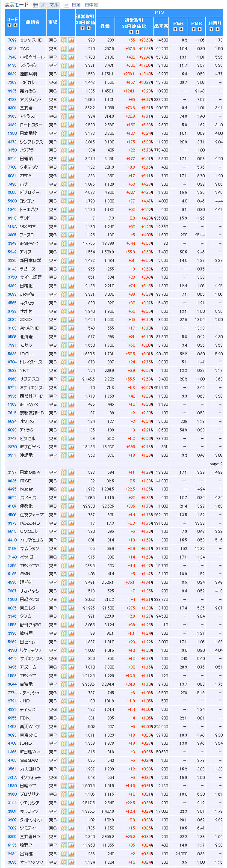Open the chart icon for 東エレク row

tap(71, 608)
